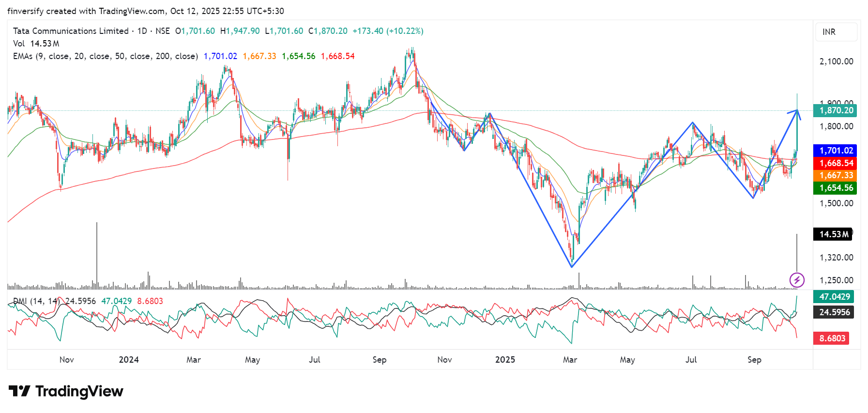
Task: Click the 1,800.00 price axis label
Action: coord(836,126)
